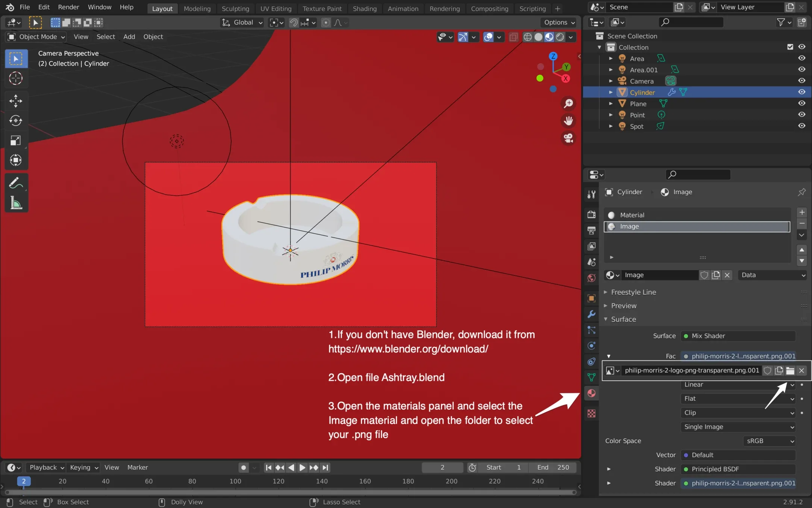This screenshot has width=812, height=508.
Task: Toggle visibility of Cylinder object
Action: point(804,92)
